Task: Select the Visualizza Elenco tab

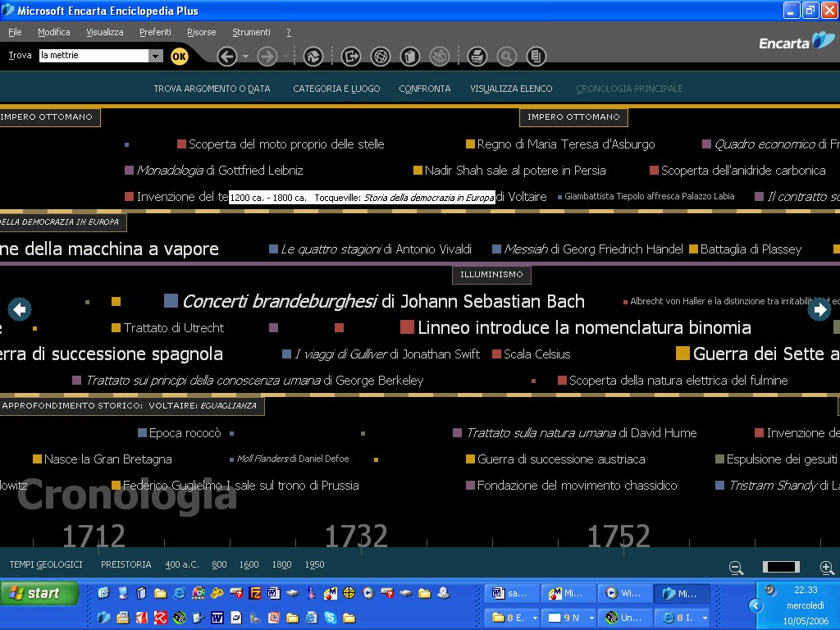Action: click(x=511, y=89)
